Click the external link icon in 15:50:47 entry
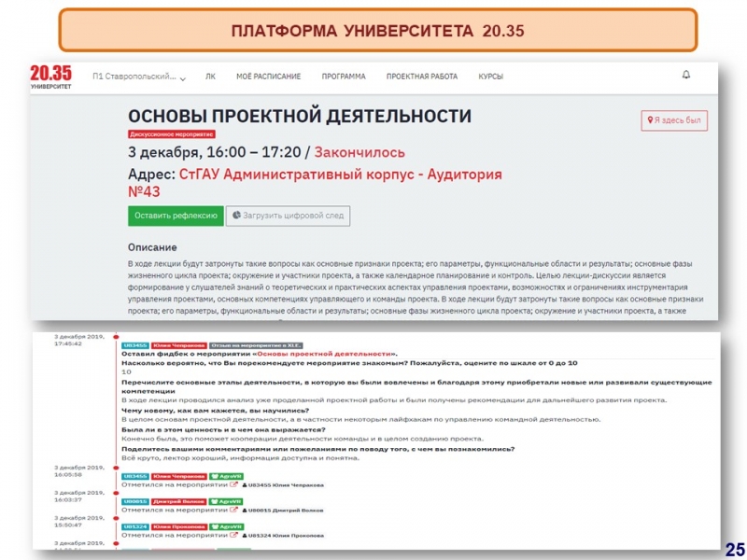The height and width of the screenshot is (560, 747). click(x=233, y=535)
